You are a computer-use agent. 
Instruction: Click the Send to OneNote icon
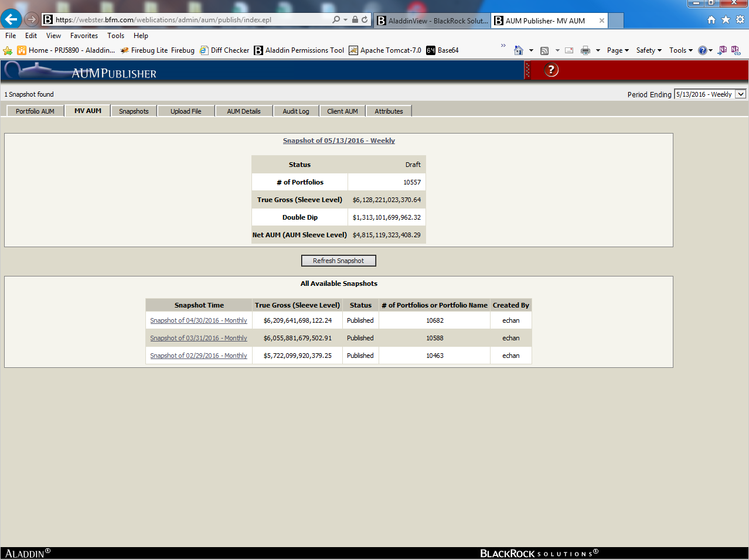[723, 50]
